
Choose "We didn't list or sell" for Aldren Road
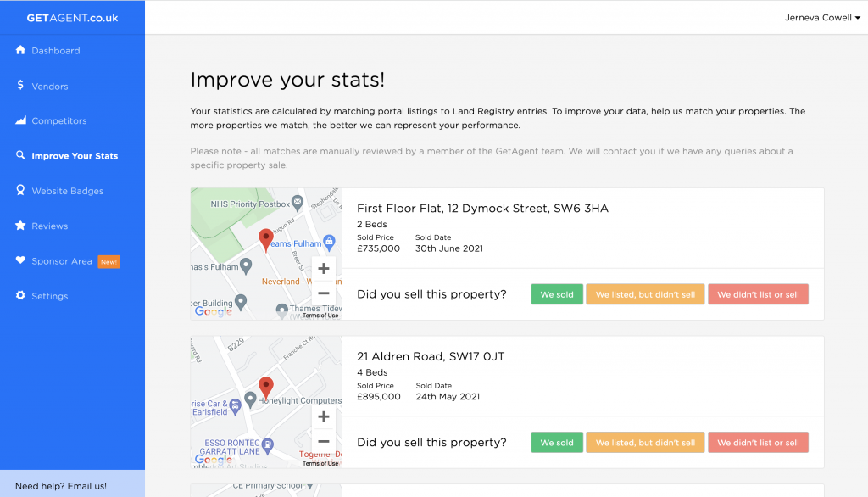pyautogui.click(x=758, y=443)
